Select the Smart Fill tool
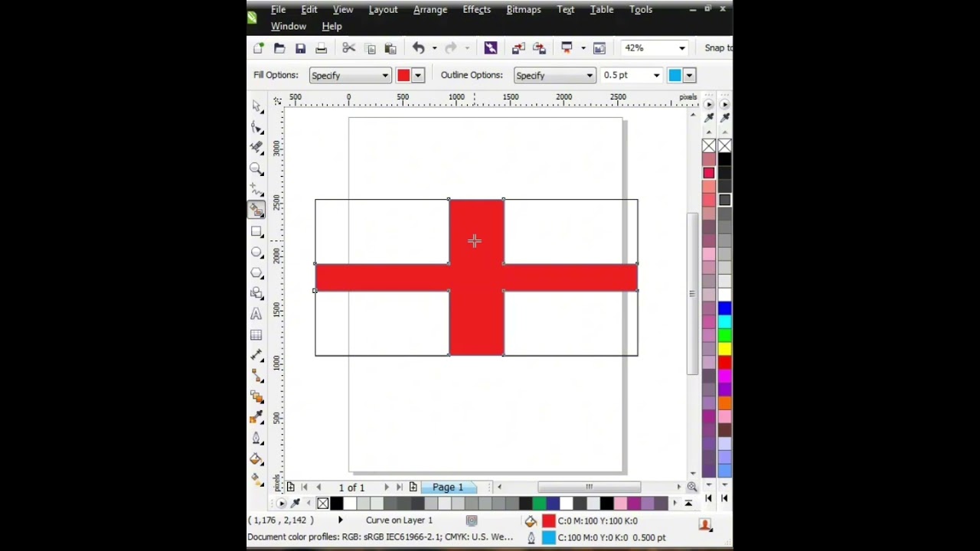Screen dimensions: 980x551 pyautogui.click(x=256, y=210)
